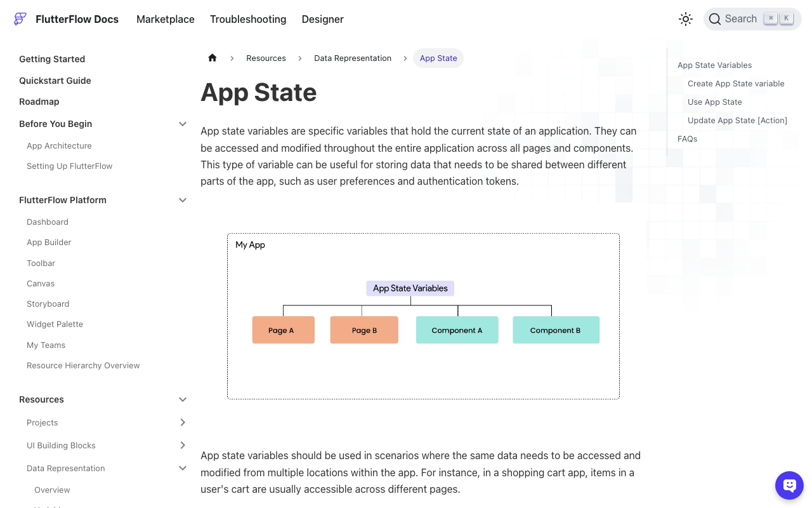
Task: Click the App State breadcrumb pill
Action: click(x=438, y=58)
